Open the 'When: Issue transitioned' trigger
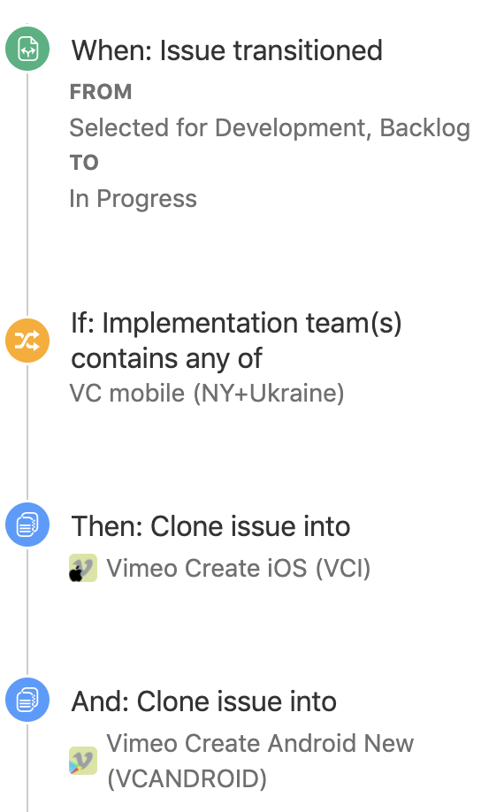This screenshot has height=812, width=504. 226,50
